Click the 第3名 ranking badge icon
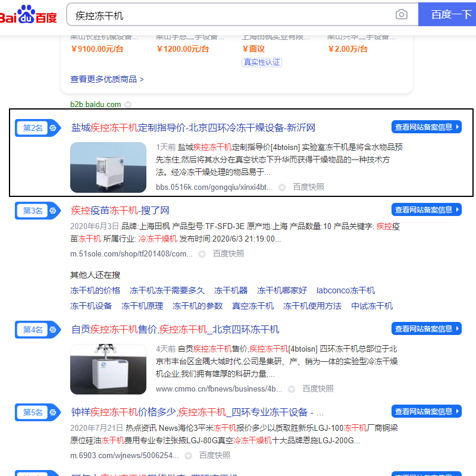 [x=37, y=211]
